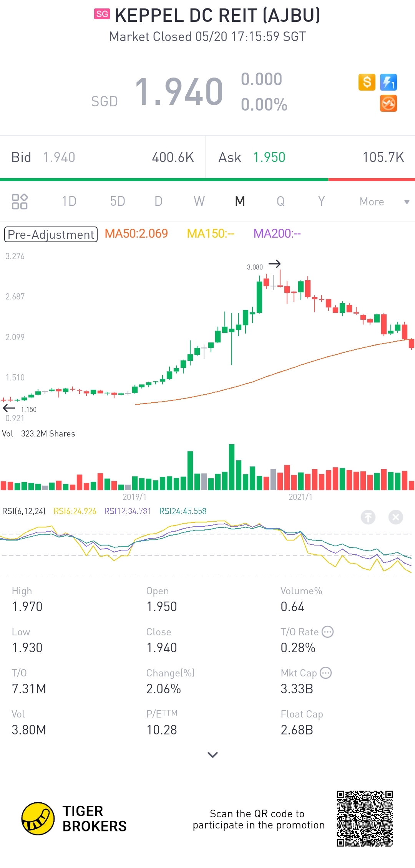The height and width of the screenshot is (868, 415).
Task: Tap the Open 1.950 value
Action: pyautogui.click(x=162, y=607)
